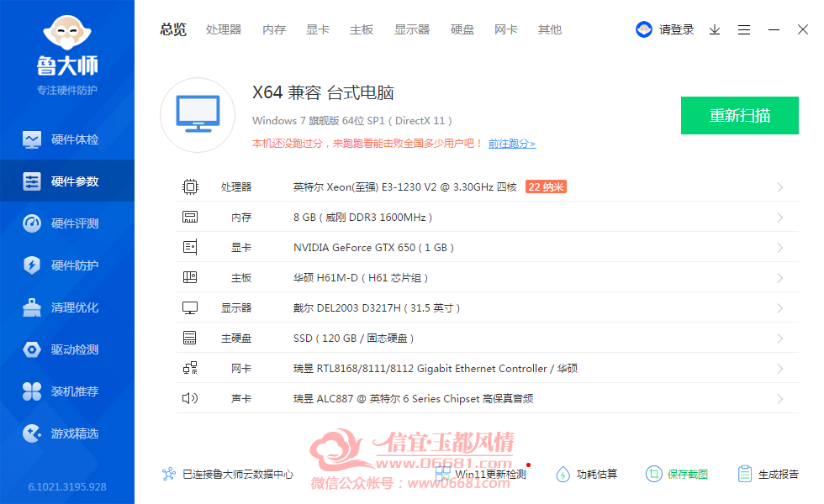The image size is (824, 504).
Task: Click the graphics card row icon
Action: [x=190, y=247]
